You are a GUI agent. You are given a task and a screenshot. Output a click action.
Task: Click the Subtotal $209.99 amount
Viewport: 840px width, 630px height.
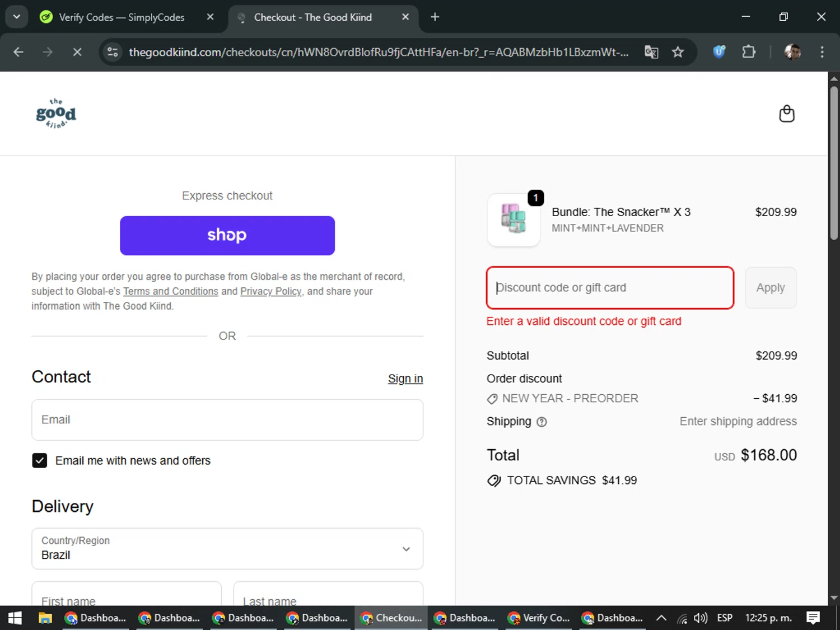pos(776,356)
